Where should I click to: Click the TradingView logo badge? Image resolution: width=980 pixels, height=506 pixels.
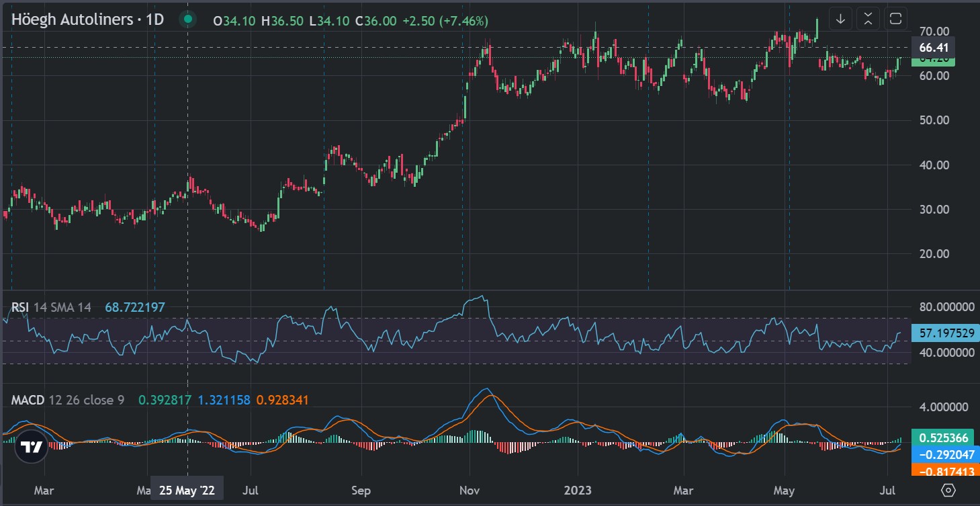31,447
